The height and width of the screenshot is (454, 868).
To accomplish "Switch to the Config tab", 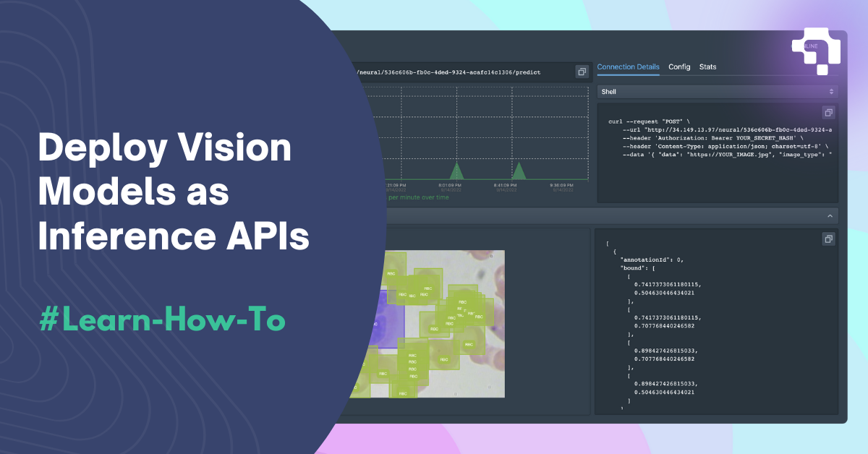I will pyautogui.click(x=679, y=67).
